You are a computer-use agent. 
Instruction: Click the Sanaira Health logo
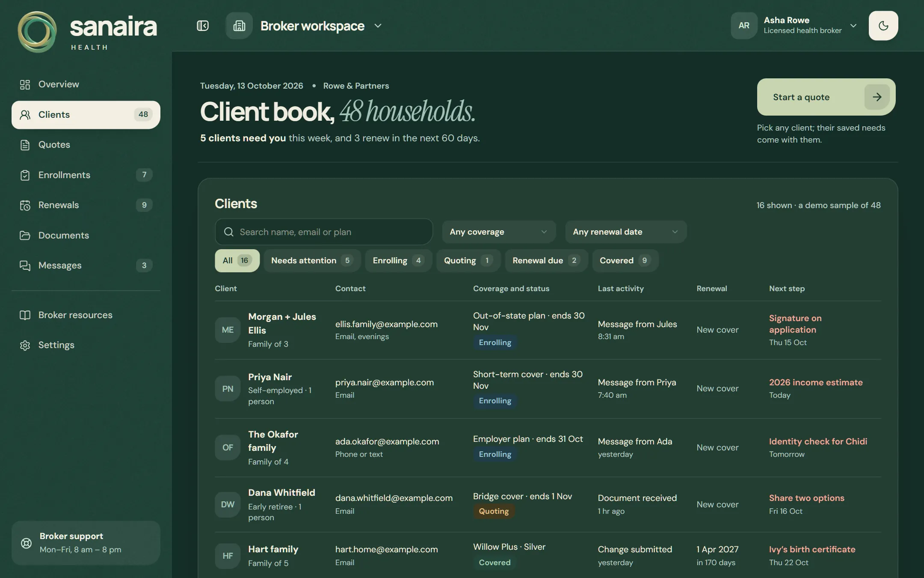87,32
